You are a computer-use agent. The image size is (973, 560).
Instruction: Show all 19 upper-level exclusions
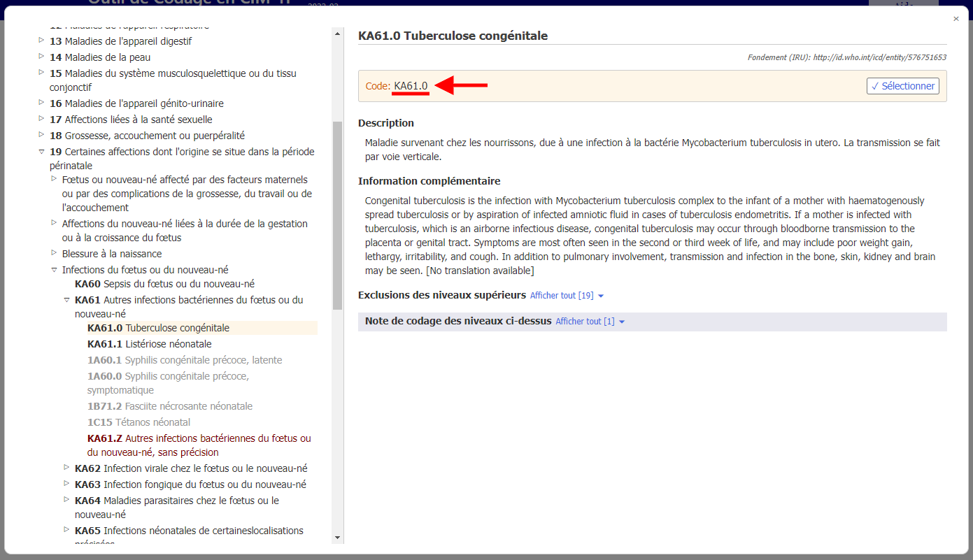[x=567, y=296]
